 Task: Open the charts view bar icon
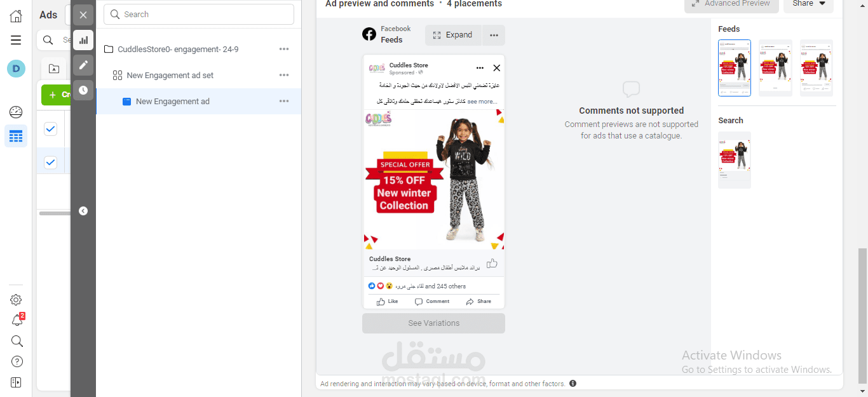(x=83, y=40)
